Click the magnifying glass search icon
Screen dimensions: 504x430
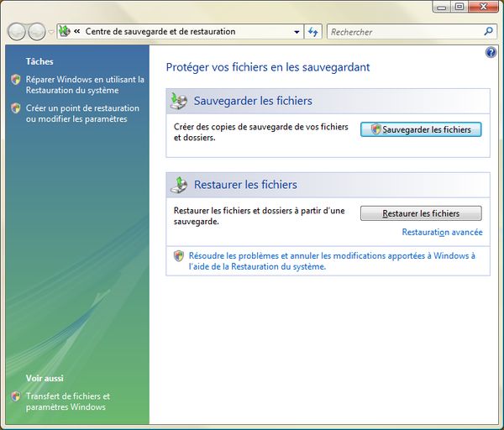pos(489,32)
